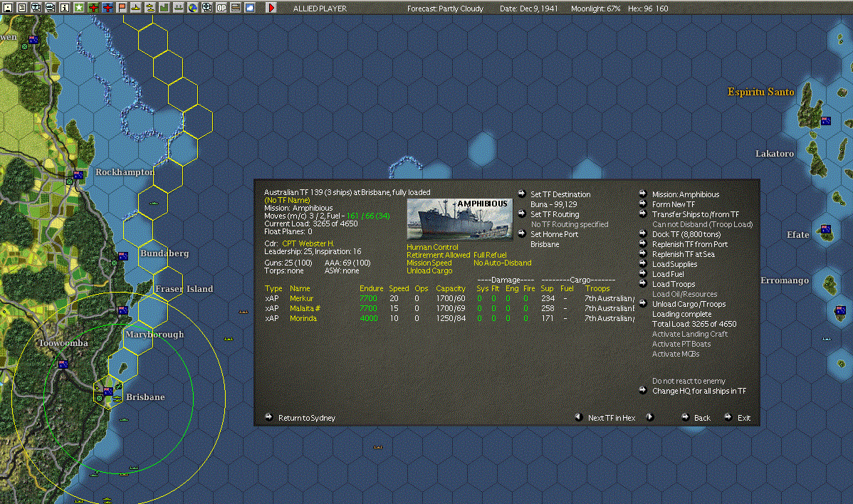Click the Erromango base flag
The width and height of the screenshot is (853, 504).
tap(840, 310)
